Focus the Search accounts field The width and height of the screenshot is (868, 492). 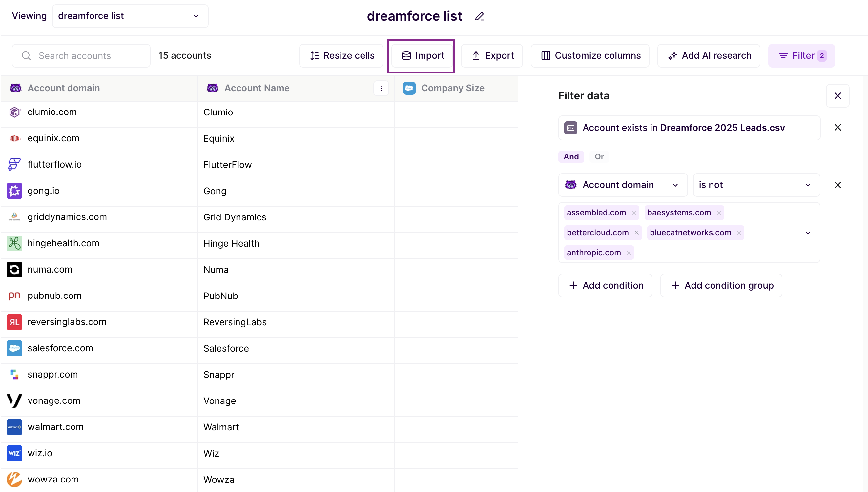tap(81, 56)
